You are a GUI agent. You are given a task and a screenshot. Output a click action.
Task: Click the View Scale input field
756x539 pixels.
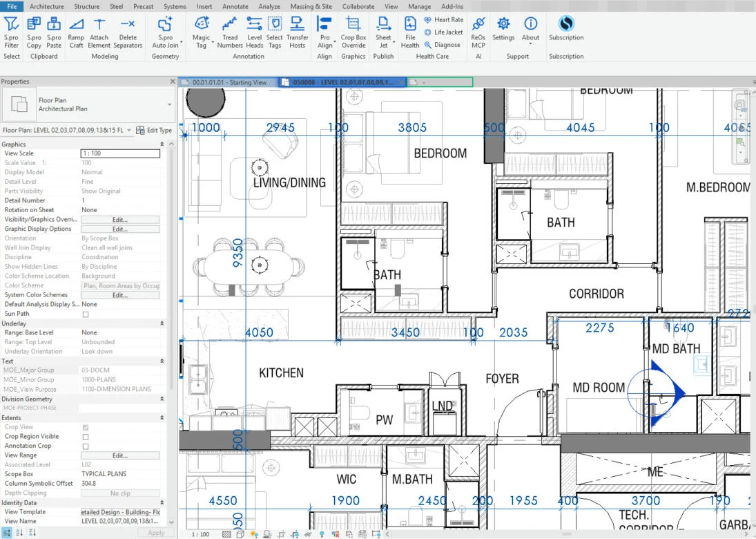(120, 153)
